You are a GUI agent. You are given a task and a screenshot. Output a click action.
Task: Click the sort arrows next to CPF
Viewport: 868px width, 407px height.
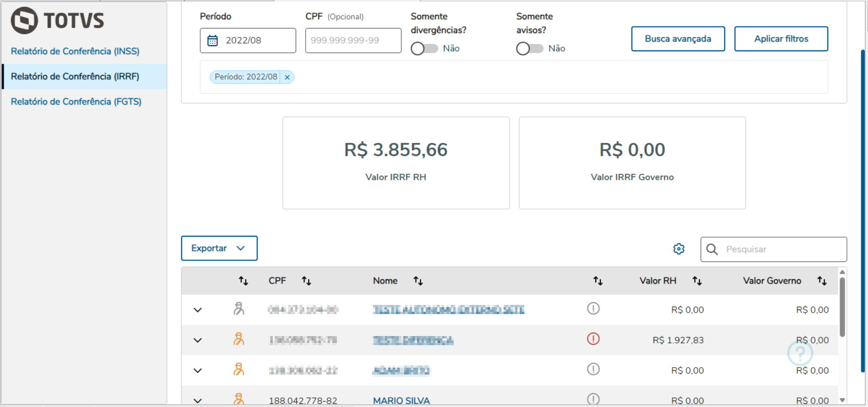point(306,281)
